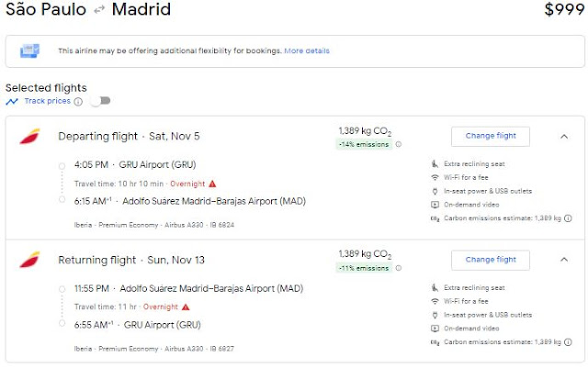This screenshot has height=368, width=588.
Task: Click Change flight for the returning flight
Action: click(491, 260)
